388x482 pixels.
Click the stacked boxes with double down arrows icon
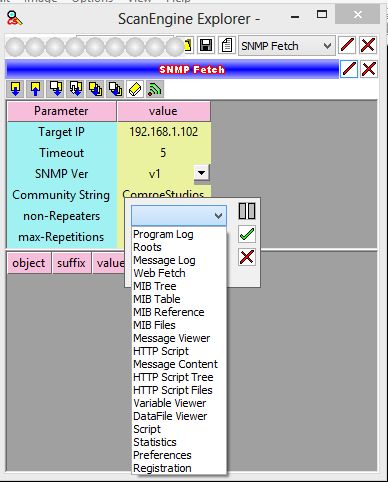tap(75, 89)
